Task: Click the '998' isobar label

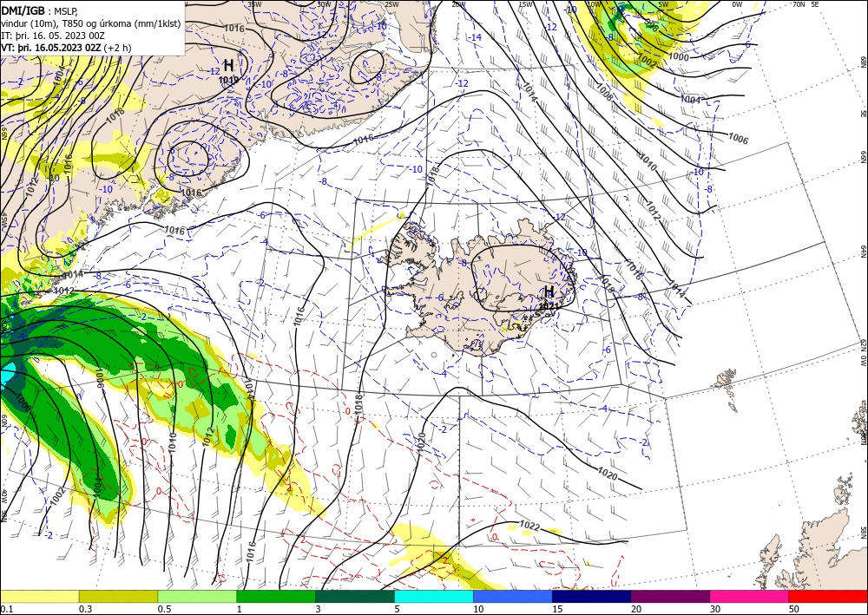Action: 652,25
